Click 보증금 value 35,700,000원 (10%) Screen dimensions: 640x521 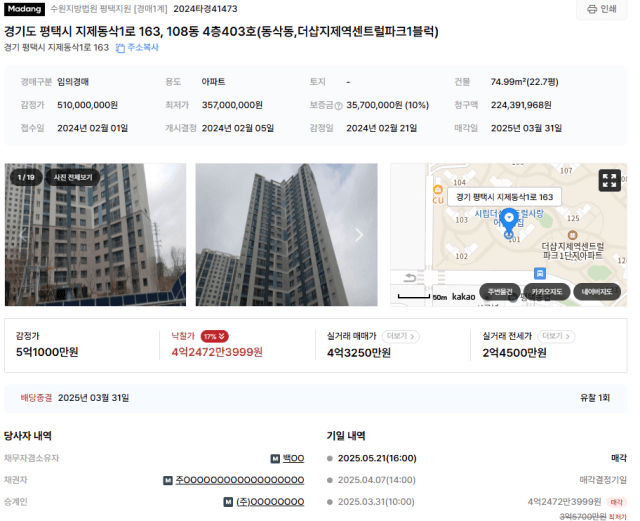click(388, 105)
